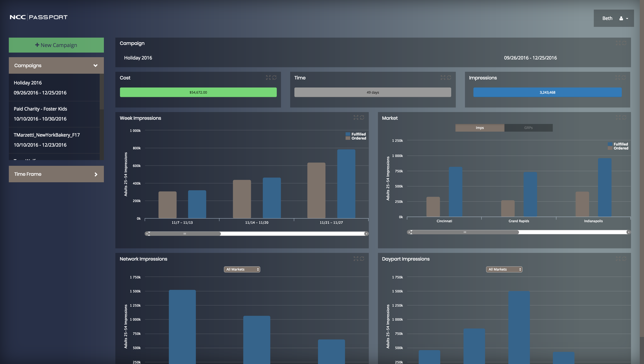
Task: Refresh the Week Impressions chart
Action: tap(362, 117)
